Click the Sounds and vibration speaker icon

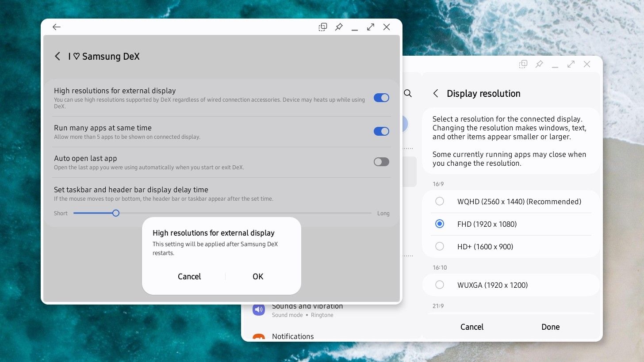pos(259,309)
